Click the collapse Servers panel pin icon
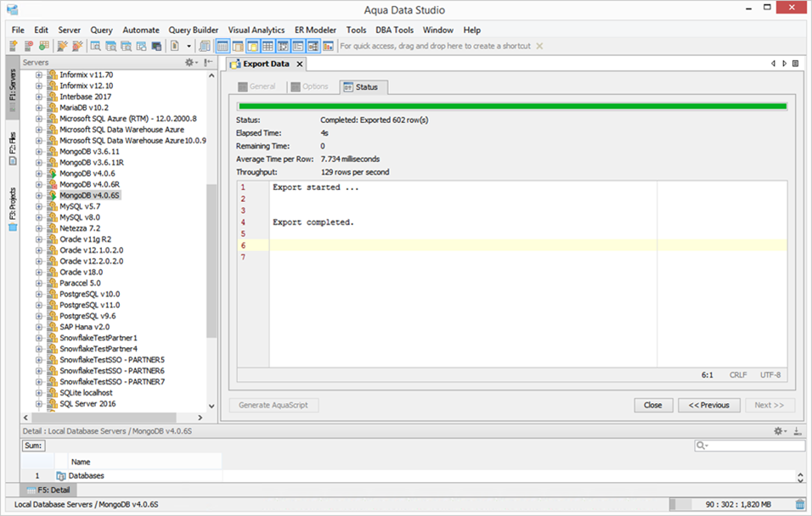Screen dimensions: 812x516 click(208, 63)
